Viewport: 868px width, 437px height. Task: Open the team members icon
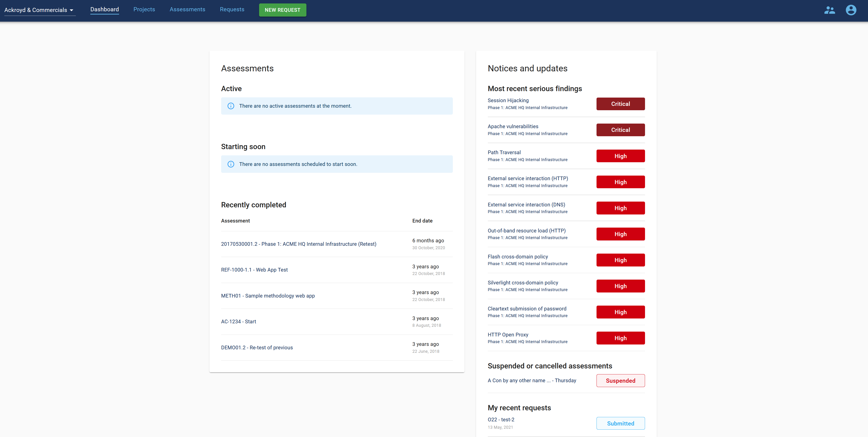click(829, 10)
